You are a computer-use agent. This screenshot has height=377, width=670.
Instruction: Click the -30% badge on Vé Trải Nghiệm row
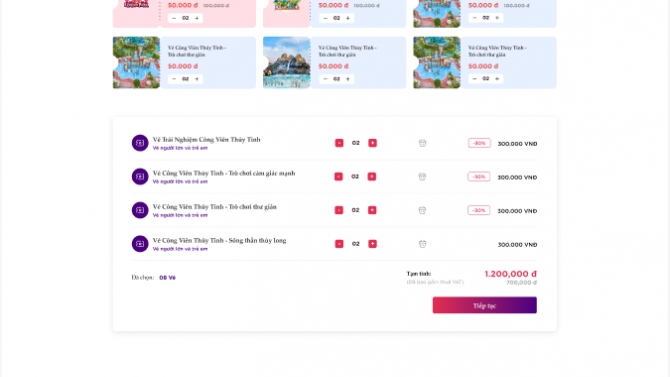pyautogui.click(x=479, y=143)
